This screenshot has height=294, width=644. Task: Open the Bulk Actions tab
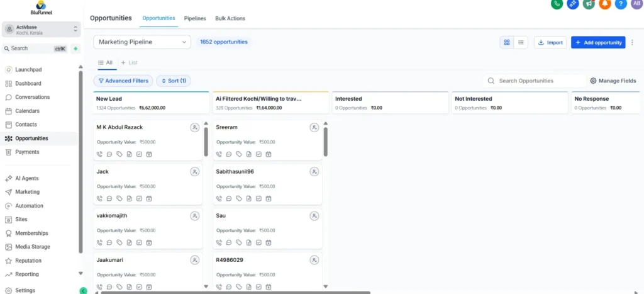pos(230,18)
